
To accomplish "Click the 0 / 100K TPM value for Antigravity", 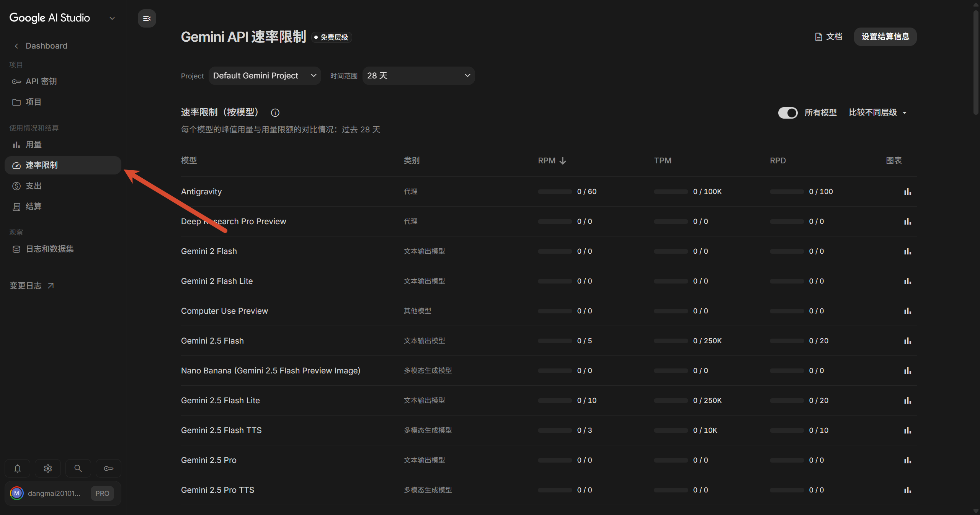I will coord(707,192).
